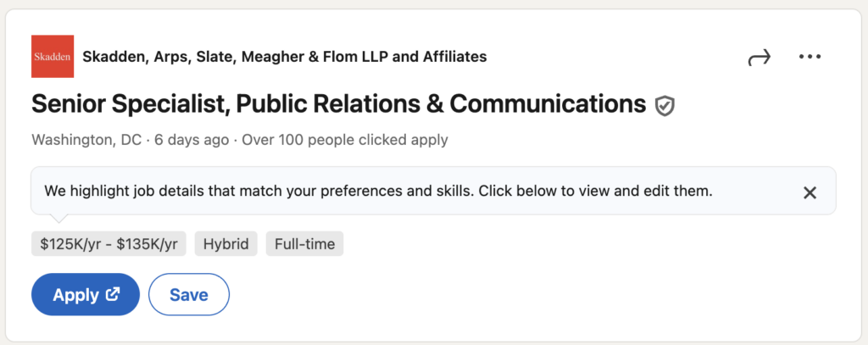Click the 'Over 100 people clicked apply' text
The image size is (868, 345).
[345, 140]
